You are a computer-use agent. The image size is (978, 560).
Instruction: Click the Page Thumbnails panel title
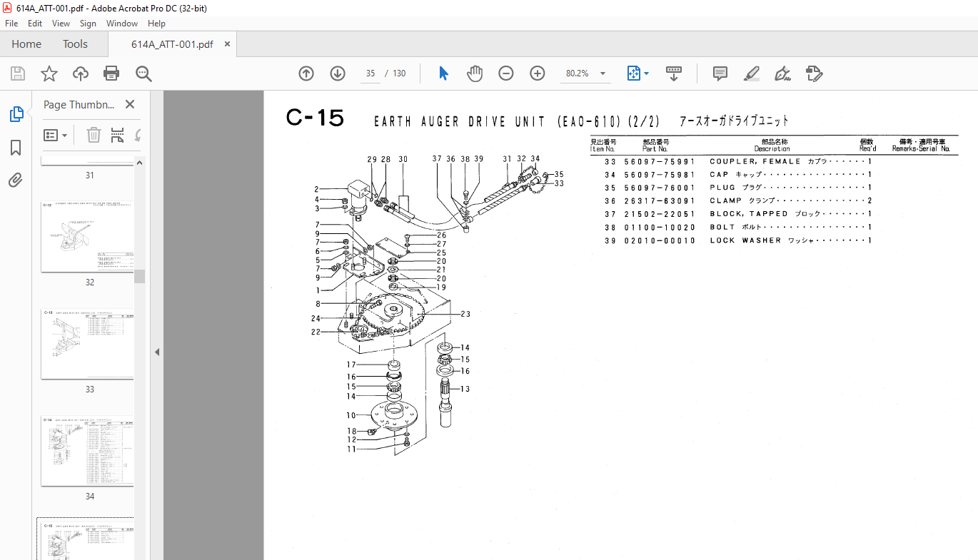79,104
